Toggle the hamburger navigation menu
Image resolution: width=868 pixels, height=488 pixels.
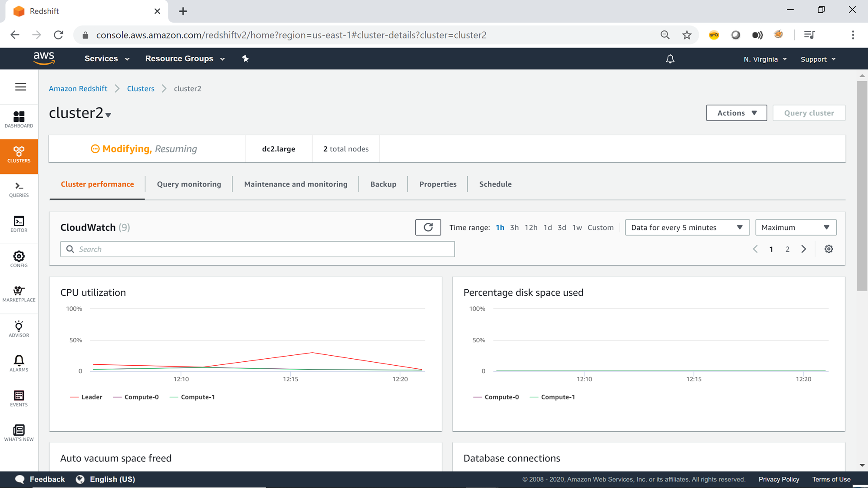tap(20, 87)
